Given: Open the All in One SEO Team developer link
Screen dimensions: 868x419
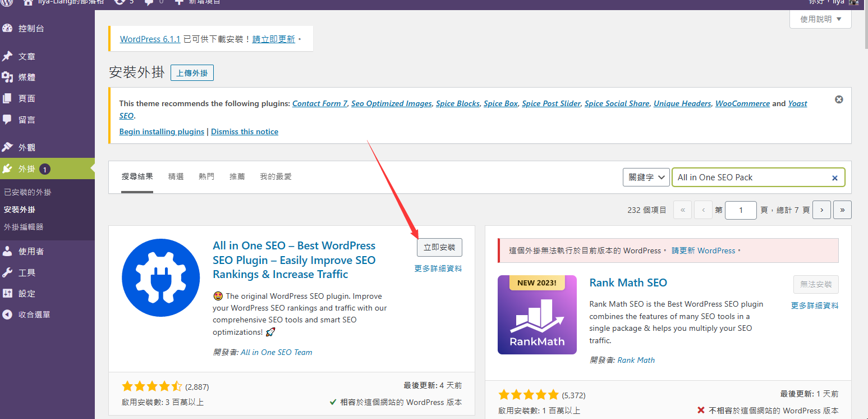Looking at the screenshot, I should [x=277, y=352].
